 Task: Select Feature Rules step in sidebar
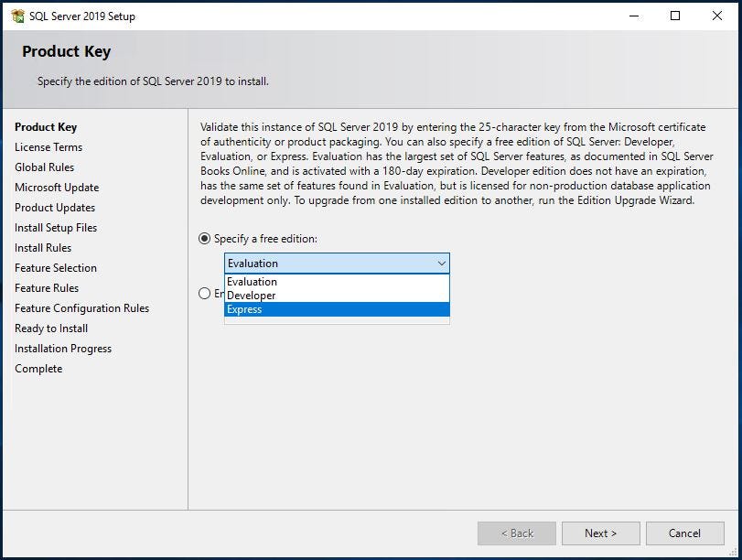coord(47,288)
